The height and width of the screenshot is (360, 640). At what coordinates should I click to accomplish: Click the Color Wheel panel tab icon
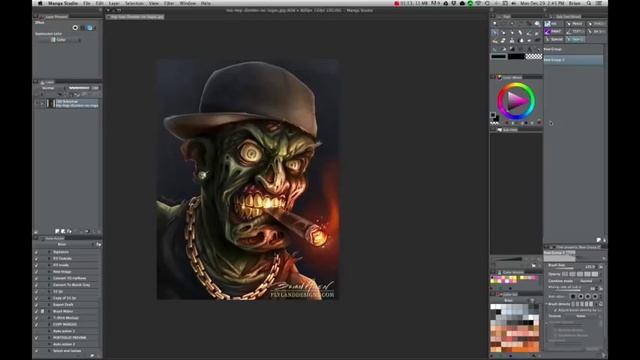click(x=499, y=77)
